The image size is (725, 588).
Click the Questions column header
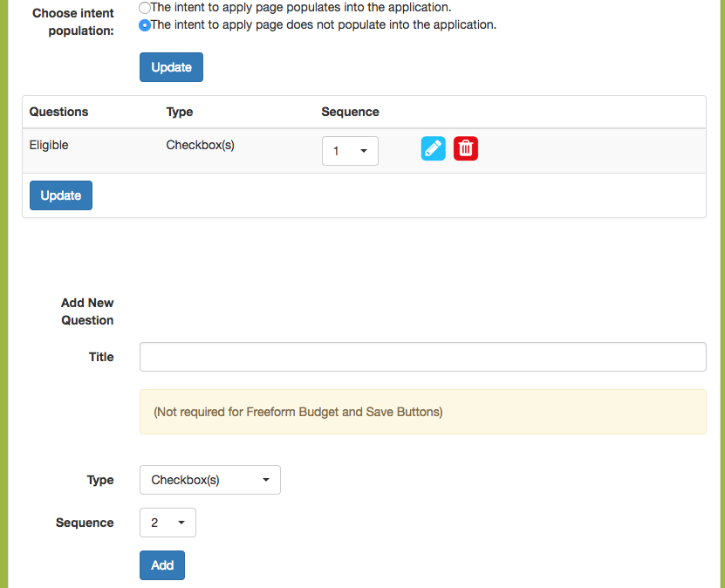click(58, 112)
